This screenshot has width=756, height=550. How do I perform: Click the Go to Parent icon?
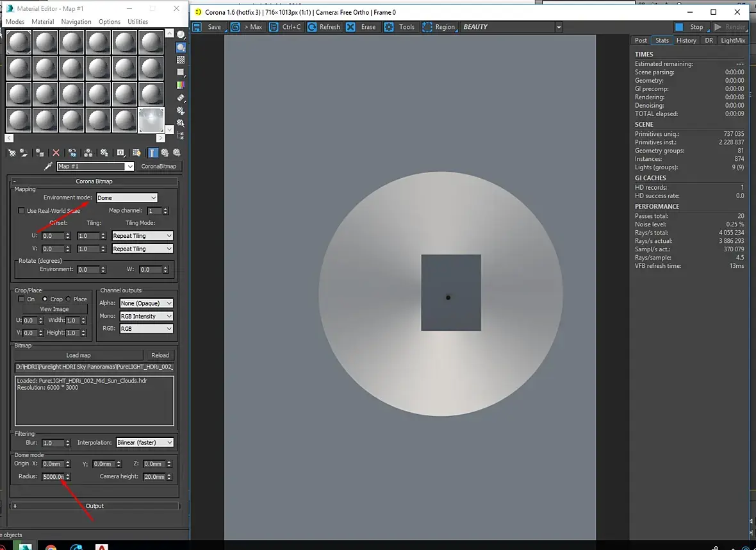coord(165,153)
